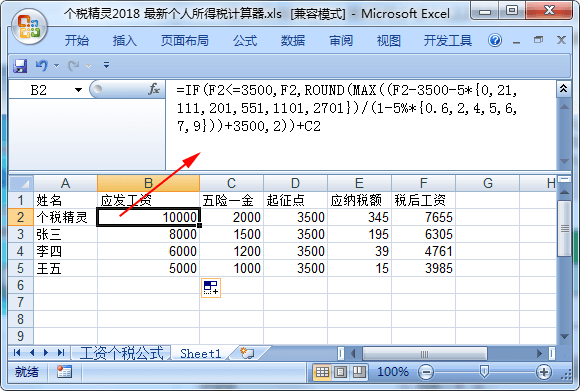Click the zoom in plus button
This screenshot has height=391, width=580.
pos(543,372)
